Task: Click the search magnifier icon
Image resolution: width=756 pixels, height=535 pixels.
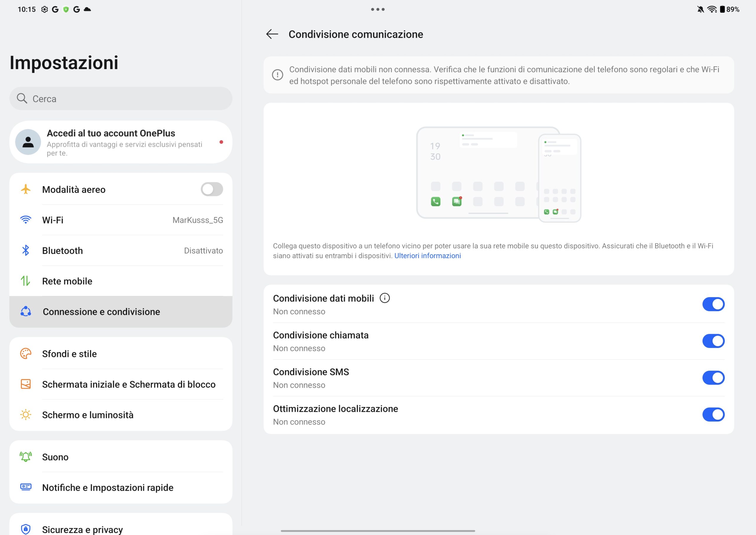Action: click(x=22, y=98)
